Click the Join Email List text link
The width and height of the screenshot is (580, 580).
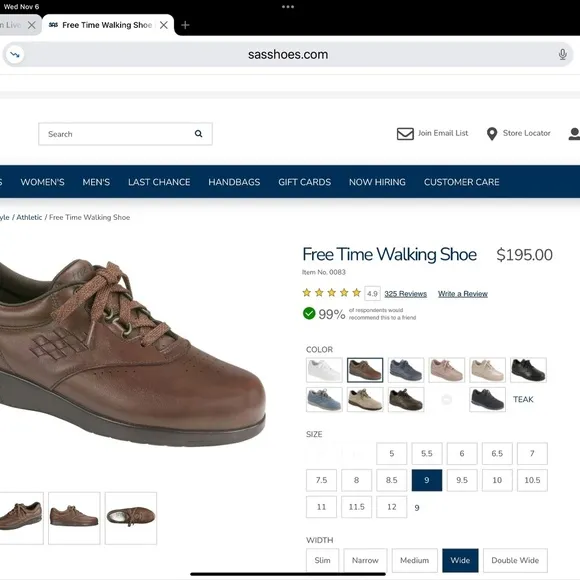(x=443, y=133)
